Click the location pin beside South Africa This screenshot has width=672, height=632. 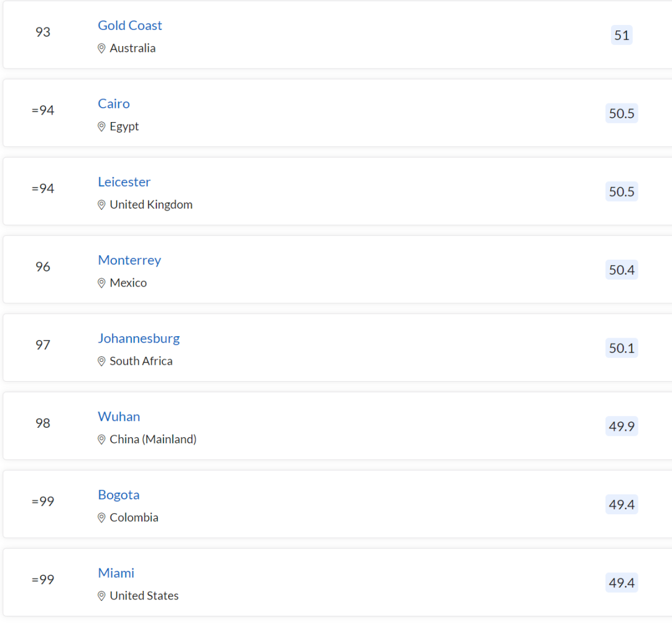101,361
